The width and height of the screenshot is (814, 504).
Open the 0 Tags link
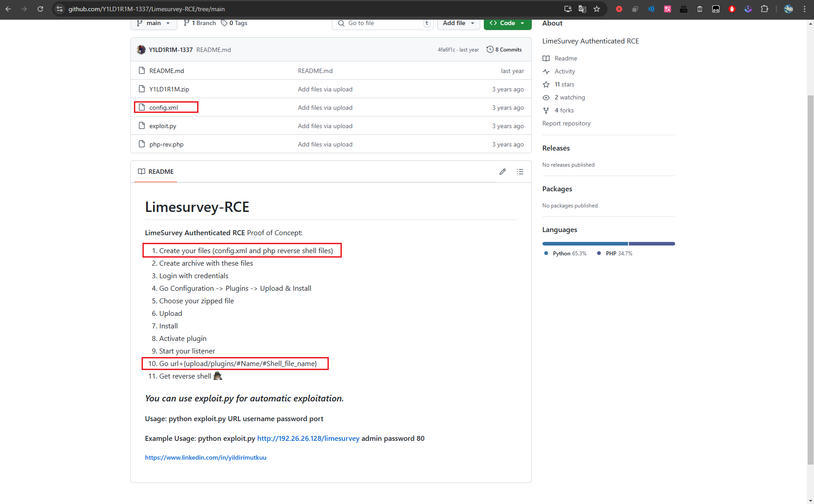[234, 23]
